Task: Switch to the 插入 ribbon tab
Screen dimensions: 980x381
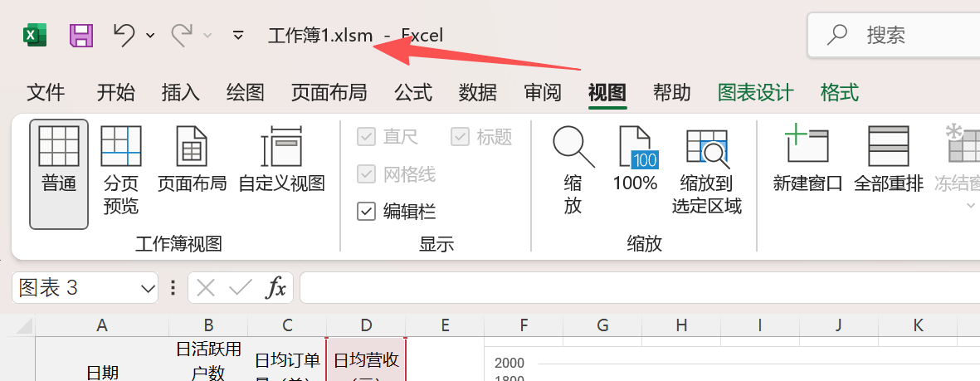Action: pyautogui.click(x=181, y=93)
